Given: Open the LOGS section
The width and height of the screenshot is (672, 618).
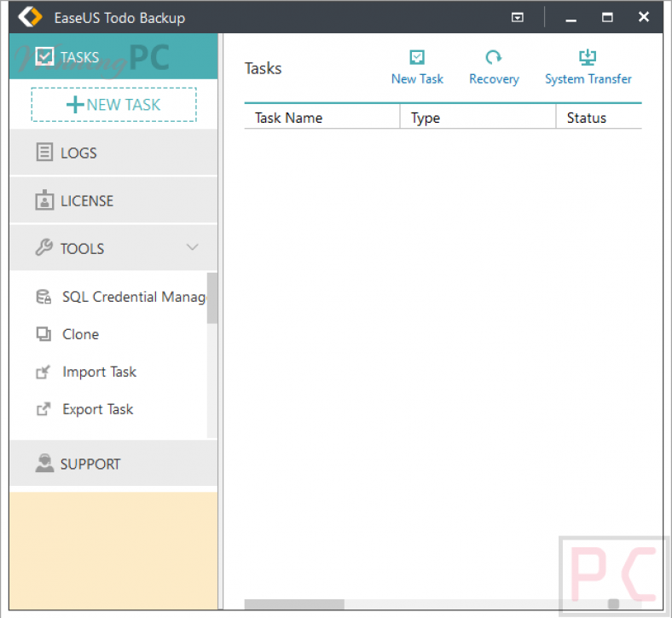Looking at the screenshot, I should 113,153.
